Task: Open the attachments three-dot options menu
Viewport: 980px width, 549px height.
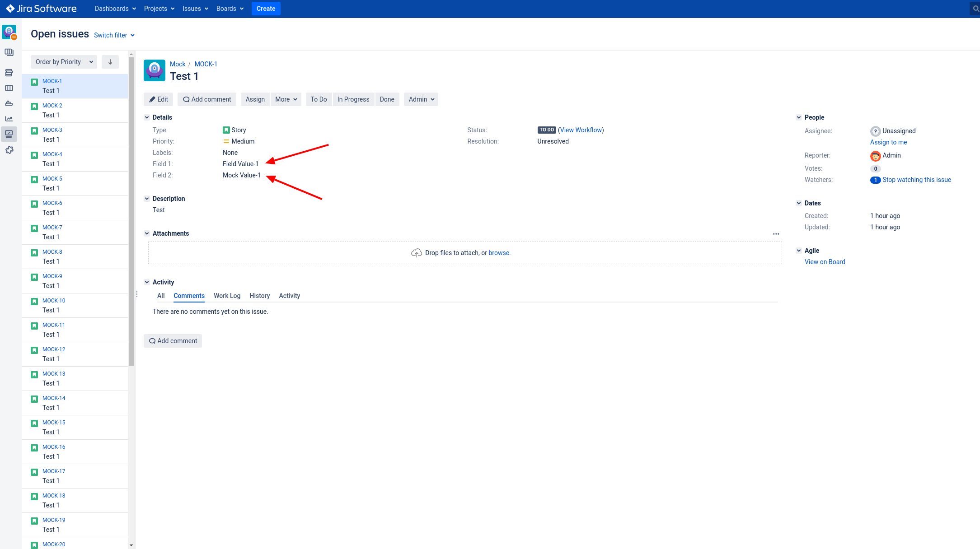Action: coord(776,234)
